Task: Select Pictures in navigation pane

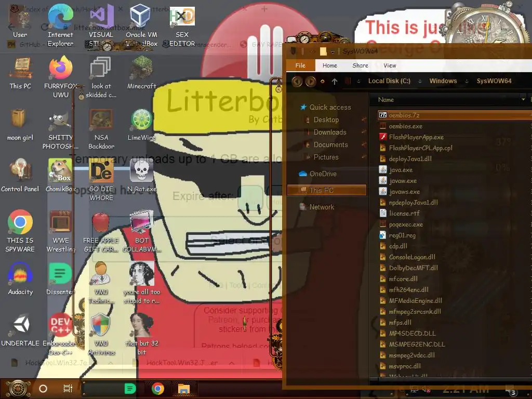Action: click(322, 157)
